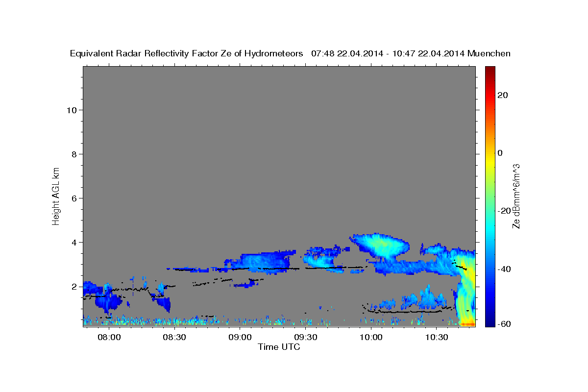Click the colorbar value '-20'
Viewport: 588px width, 392px height.
pos(505,211)
